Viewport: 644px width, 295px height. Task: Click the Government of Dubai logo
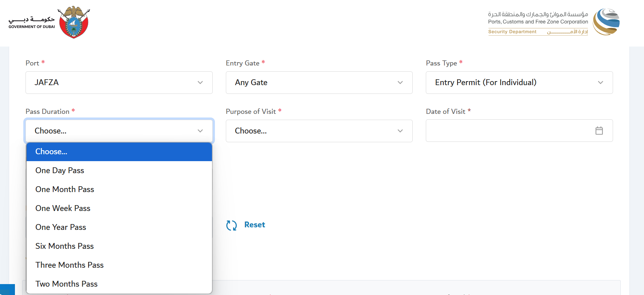(49, 22)
